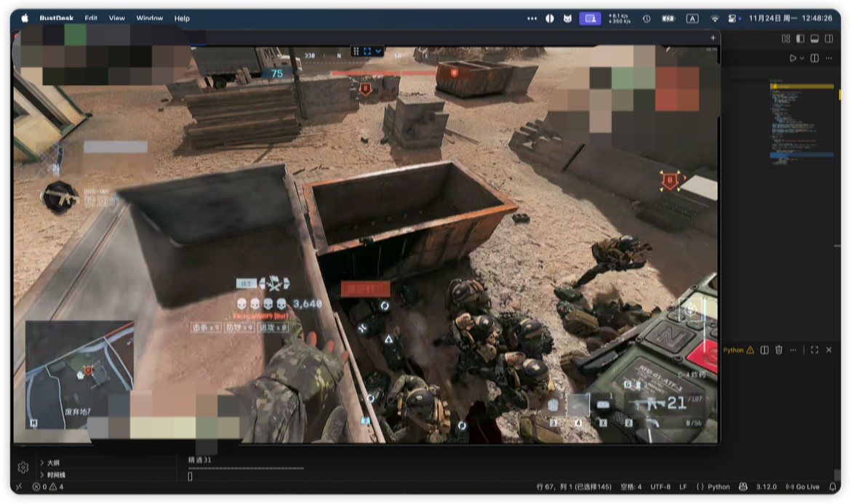
Task: Open the Help menu
Action: (x=182, y=18)
